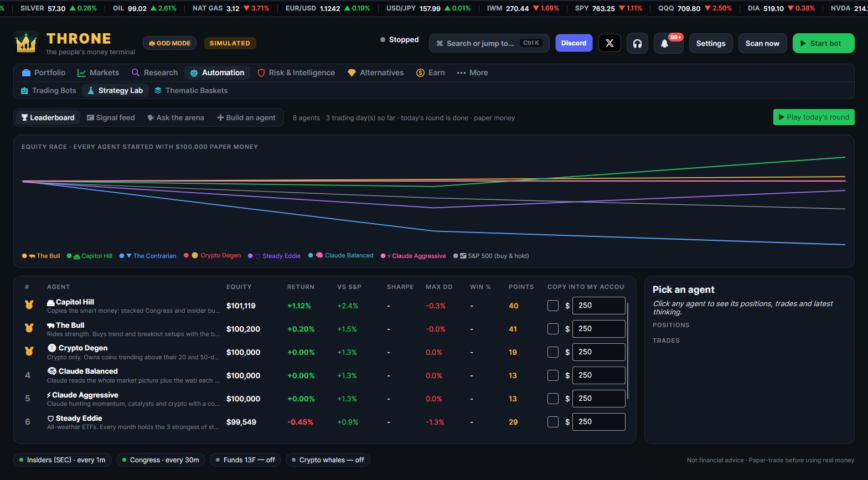Click The Contrarian legend entry
The image size is (868, 480).
click(148, 256)
